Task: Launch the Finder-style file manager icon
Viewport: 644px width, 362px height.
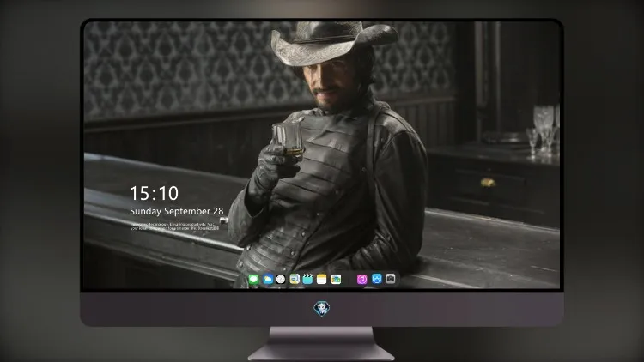Action: [x=295, y=280]
